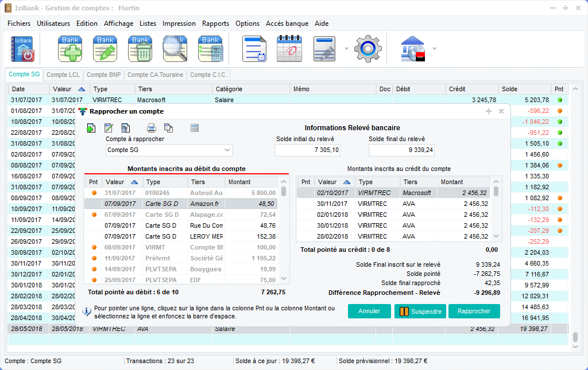This screenshot has height=370, width=588.
Task: Open dropdown arrow beside the gray pencil document icon
Action: [x=346, y=49]
